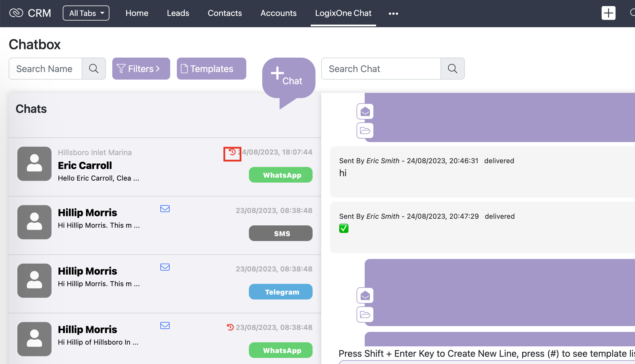Click the history icon on Eric Carroll chat

(232, 152)
